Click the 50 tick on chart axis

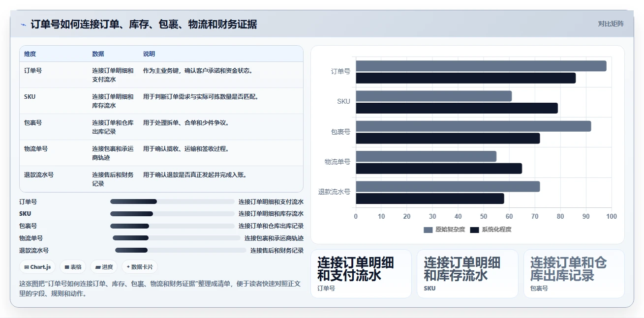(484, 216)
